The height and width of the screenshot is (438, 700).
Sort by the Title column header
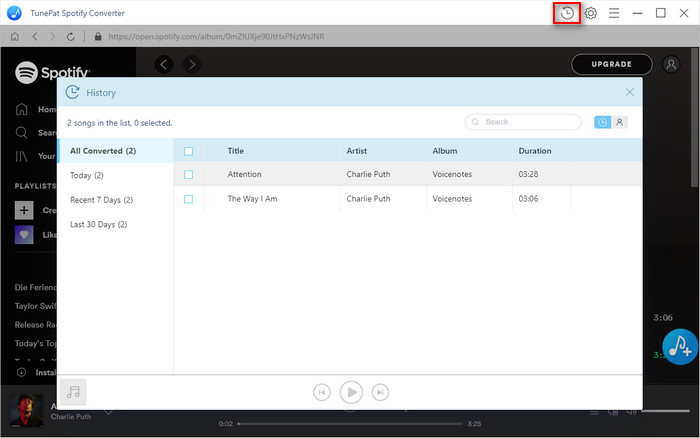click(x=235, y=151)
